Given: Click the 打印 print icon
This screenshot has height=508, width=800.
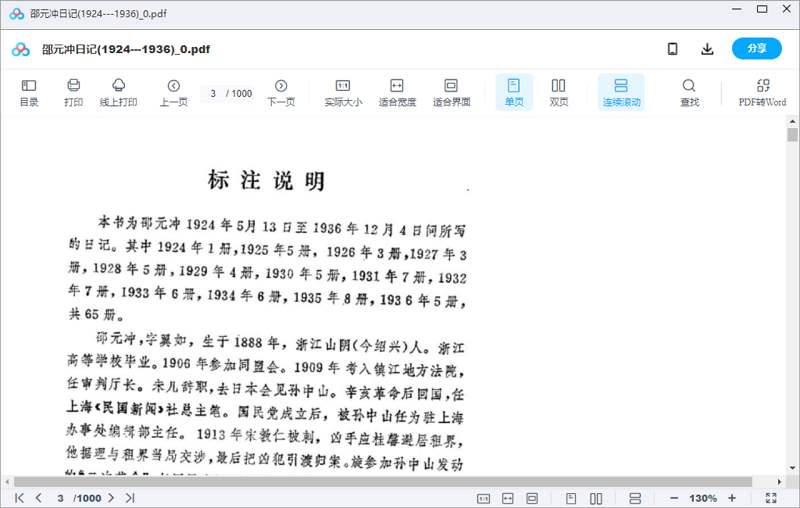Looking at the screenshot, I should [73, 92].
